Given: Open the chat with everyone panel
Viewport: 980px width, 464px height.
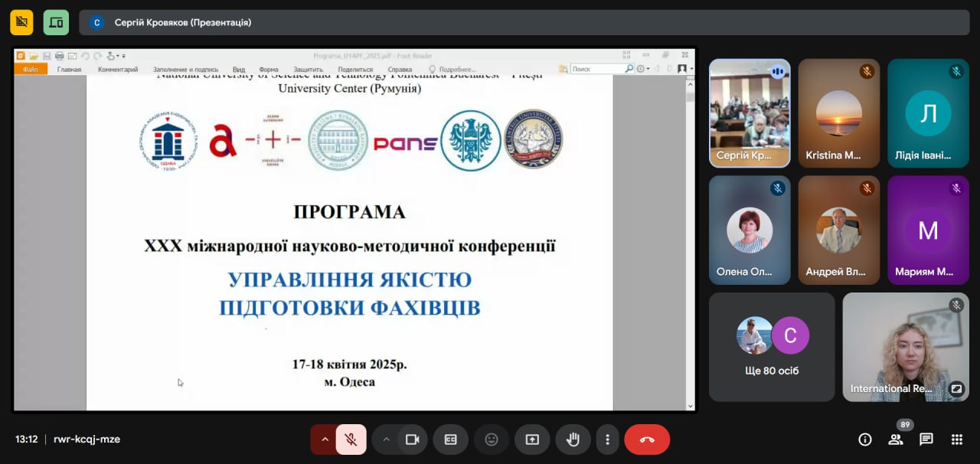Looking at the screenshot, I should click(x=926, y=439).
